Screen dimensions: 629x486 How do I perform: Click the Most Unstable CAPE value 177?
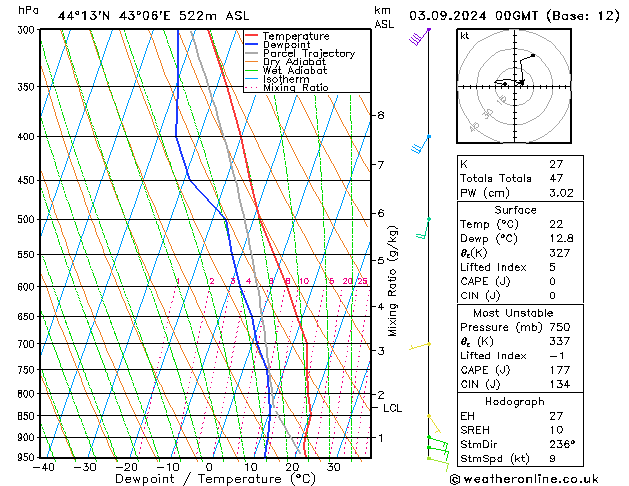(560, 370)
